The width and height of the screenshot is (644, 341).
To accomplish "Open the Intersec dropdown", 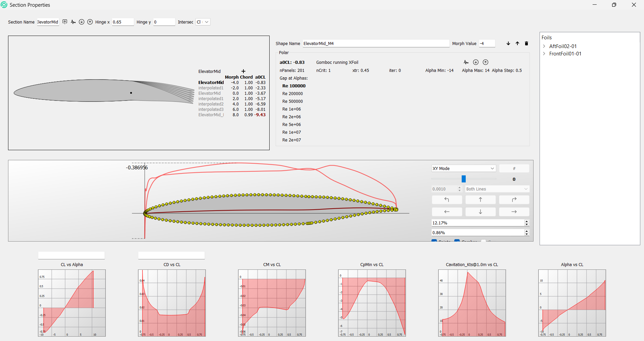I will [x=203, y=22].
